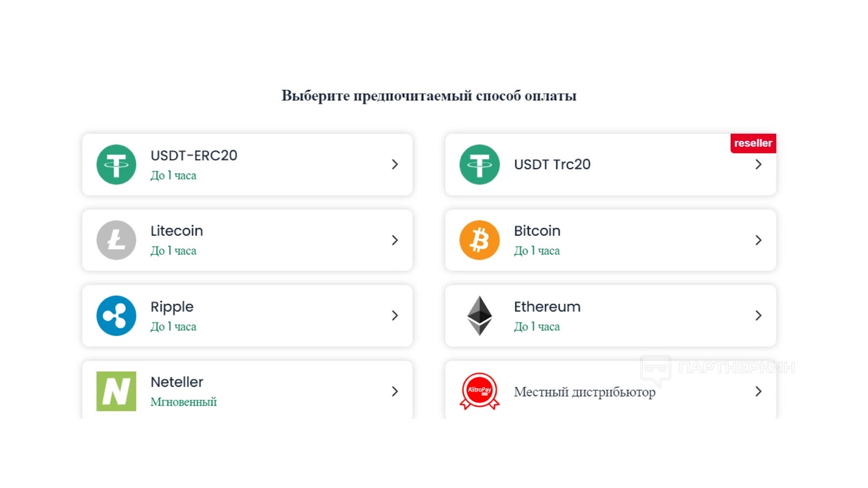Expand Ethereum option via chevron arrow

(758, 316)
